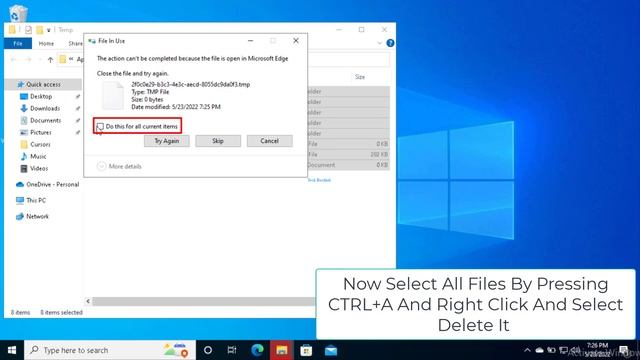The image size is (640, 360).
Task: Click the Back navigation arrow
Action: click(x=13, y=60)
